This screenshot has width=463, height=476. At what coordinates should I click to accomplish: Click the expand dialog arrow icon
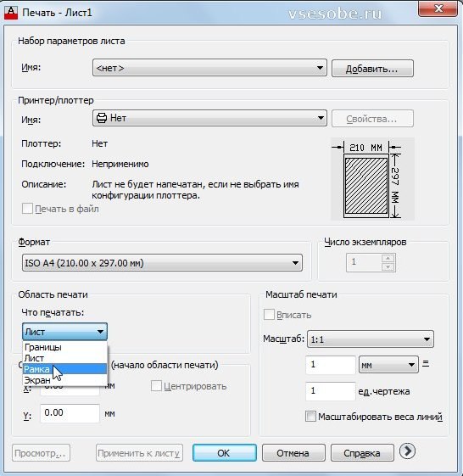pyautogui.click(x=407, y=451)
